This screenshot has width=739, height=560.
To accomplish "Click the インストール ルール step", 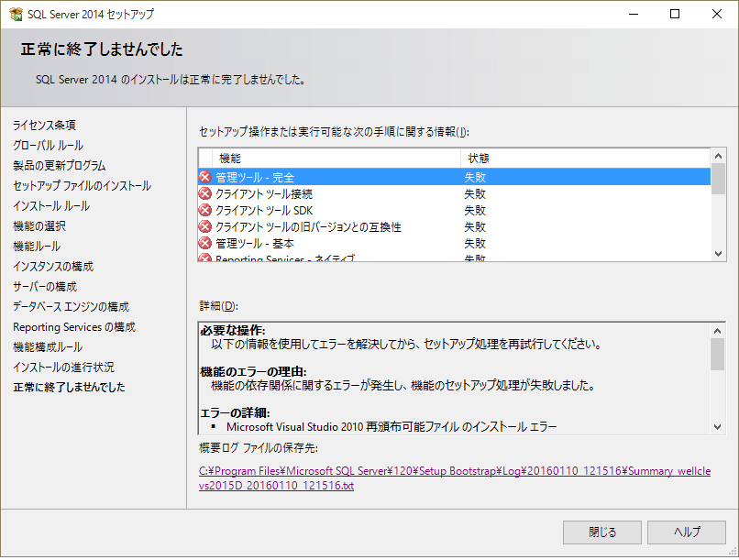I will 51,206.
